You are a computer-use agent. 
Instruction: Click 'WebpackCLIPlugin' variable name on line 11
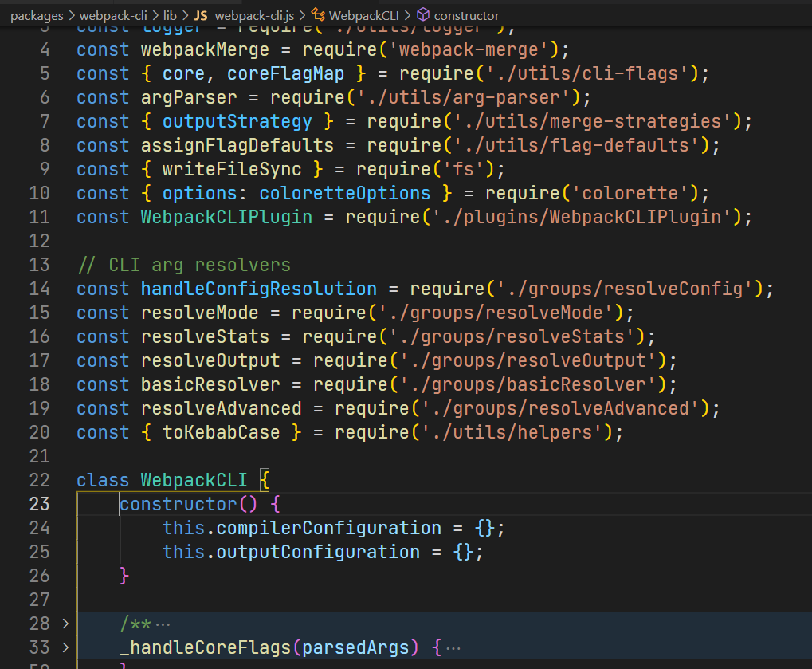(x=227, y=217)
